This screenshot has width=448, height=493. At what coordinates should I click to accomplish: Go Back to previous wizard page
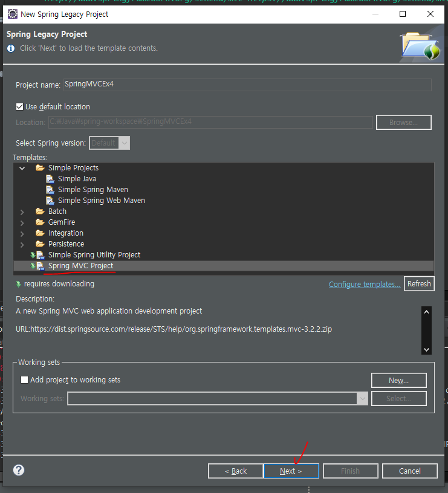[x=236, y=471]
